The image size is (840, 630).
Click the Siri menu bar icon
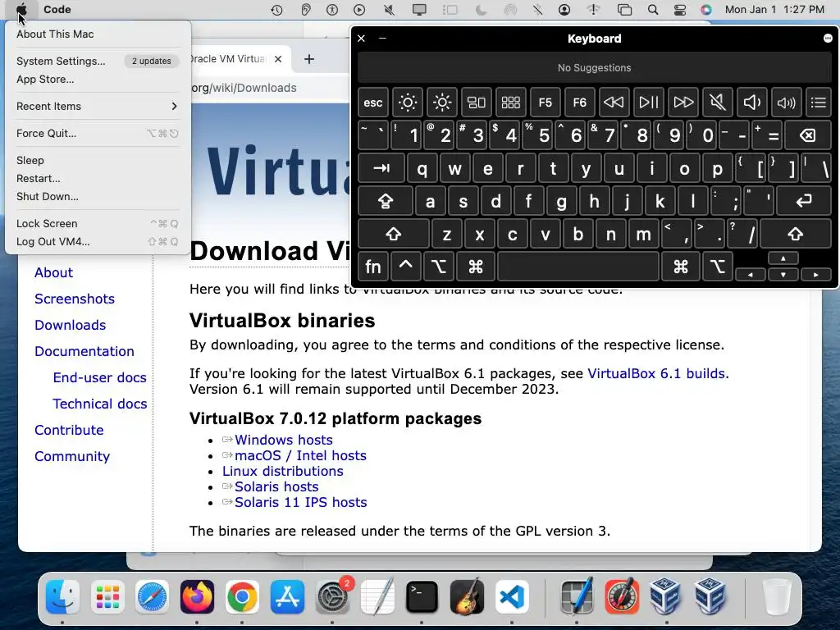[x=706, y=10]
